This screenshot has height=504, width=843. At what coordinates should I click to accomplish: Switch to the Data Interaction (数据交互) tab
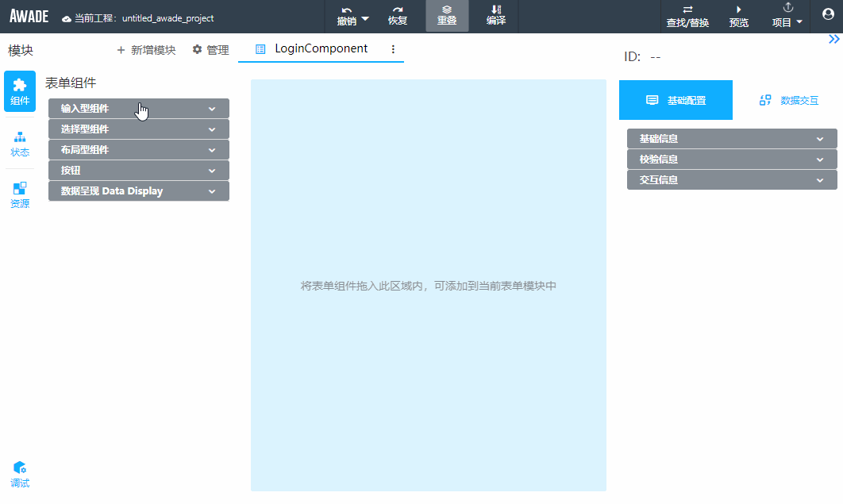pyautogui.click(x=788, y=100)
